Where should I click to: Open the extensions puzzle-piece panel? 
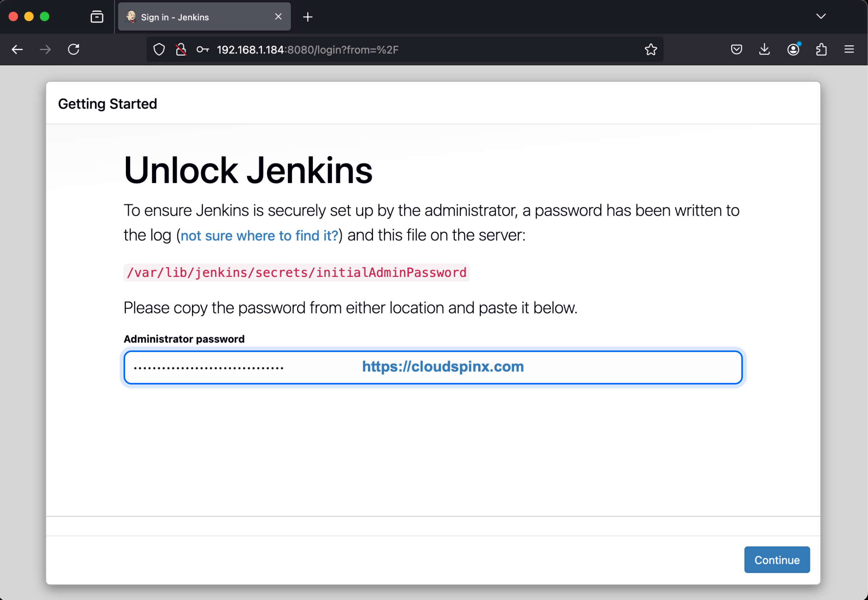coord(821,50)
